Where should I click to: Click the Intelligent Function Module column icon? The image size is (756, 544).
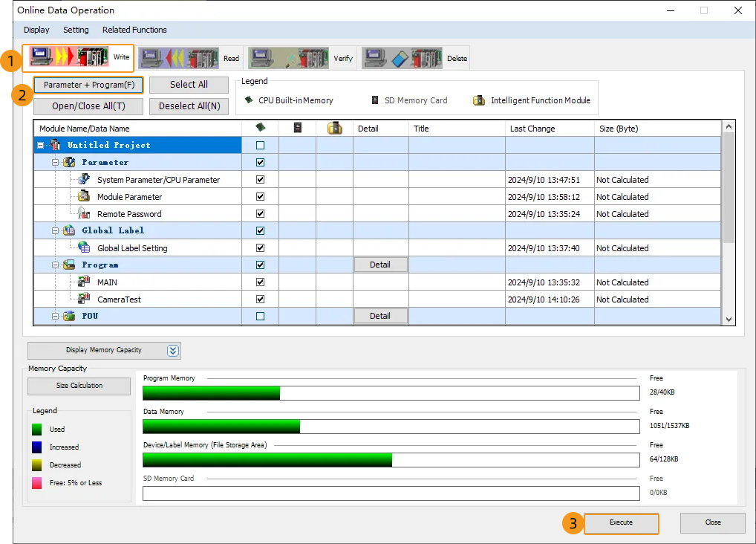334,128
